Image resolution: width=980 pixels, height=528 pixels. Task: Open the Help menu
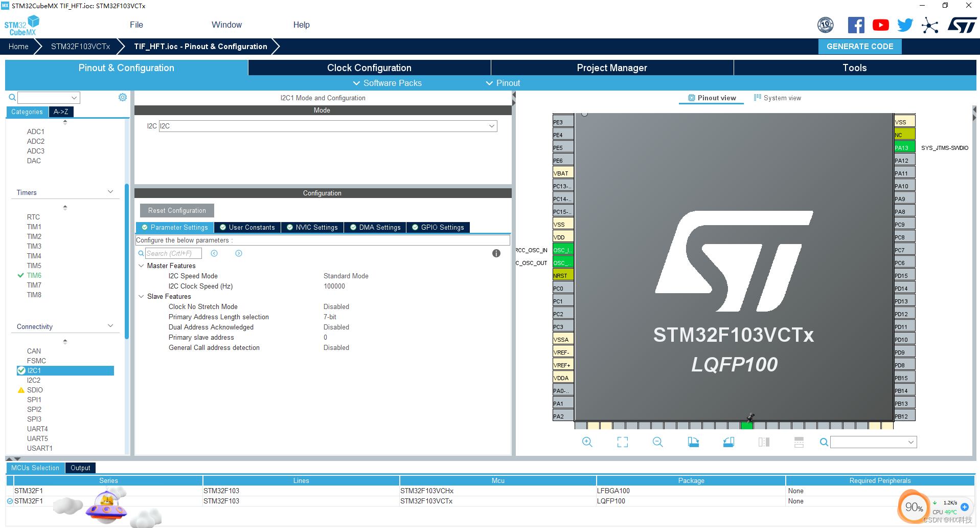pyautogui.click(x=301, y=25)
